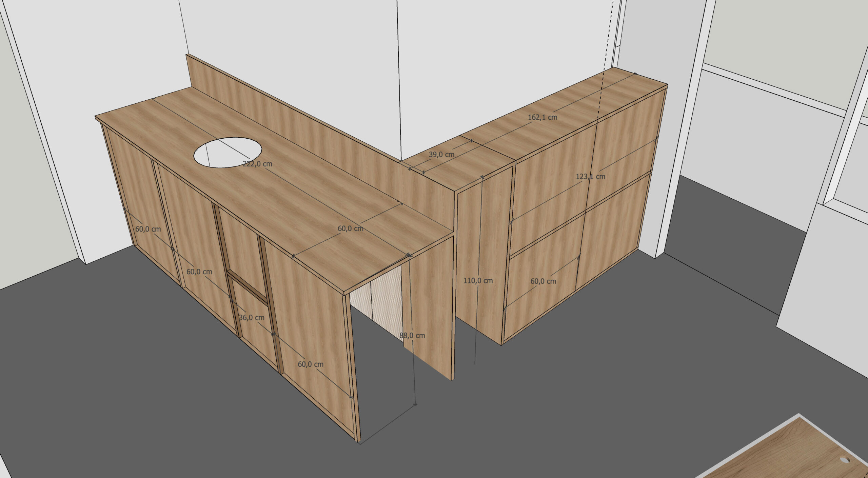Select the oval sink cutout in countertop
868x478 pixels.
click(228, 152)
